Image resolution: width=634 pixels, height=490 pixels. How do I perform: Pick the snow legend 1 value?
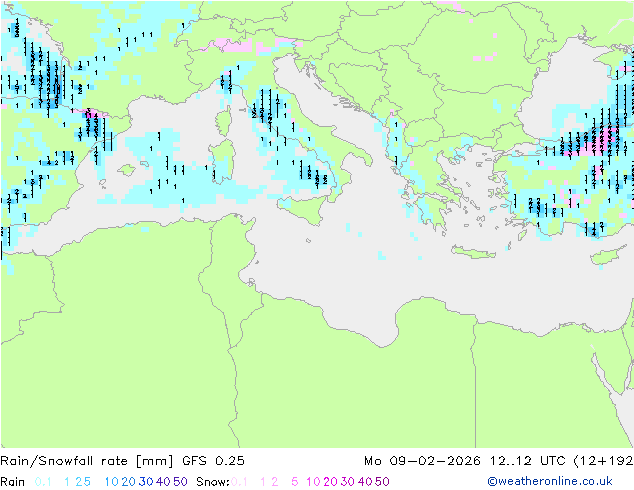(263, 482)
